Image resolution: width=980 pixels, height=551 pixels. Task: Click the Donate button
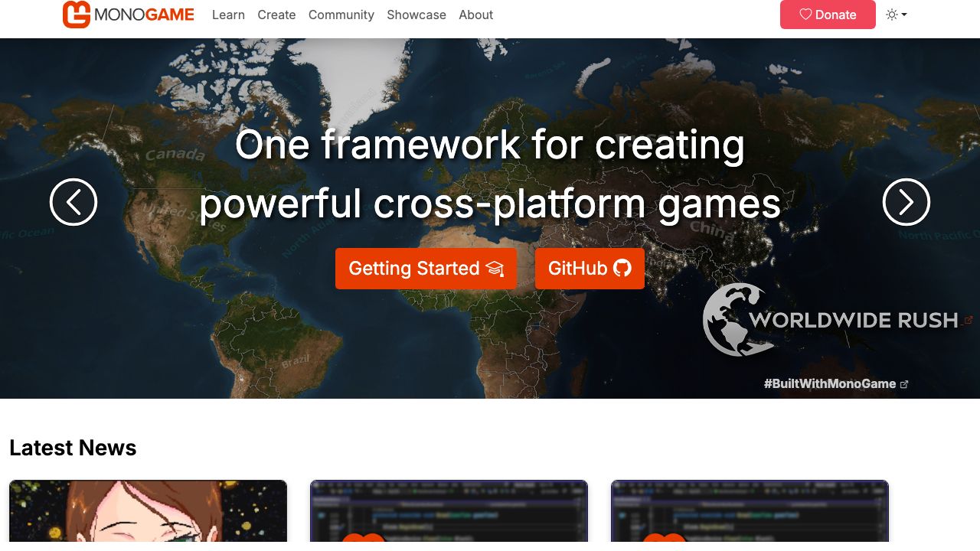click(x=828, y=15)
